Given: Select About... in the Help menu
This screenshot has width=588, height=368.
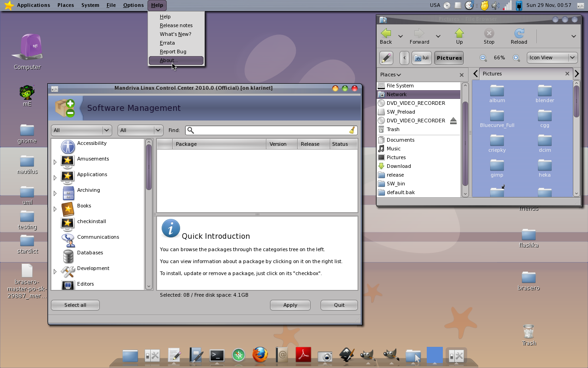Looking at the screenshot, I should [x=176, y=60].
